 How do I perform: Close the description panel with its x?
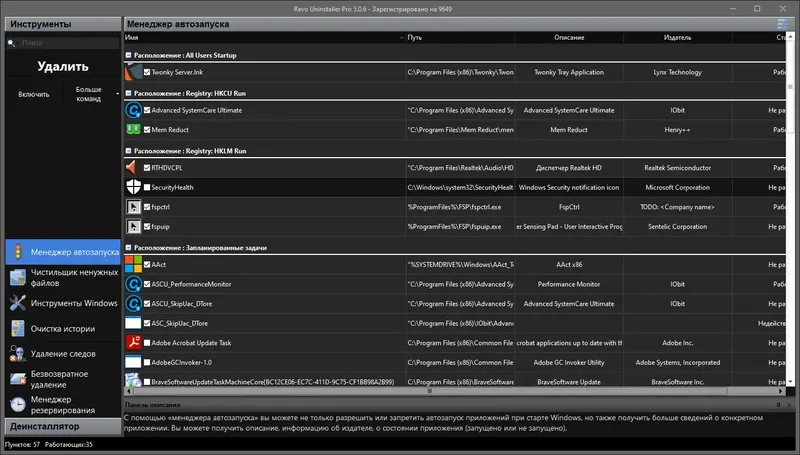pyautogui.click(x=789, y=405)
